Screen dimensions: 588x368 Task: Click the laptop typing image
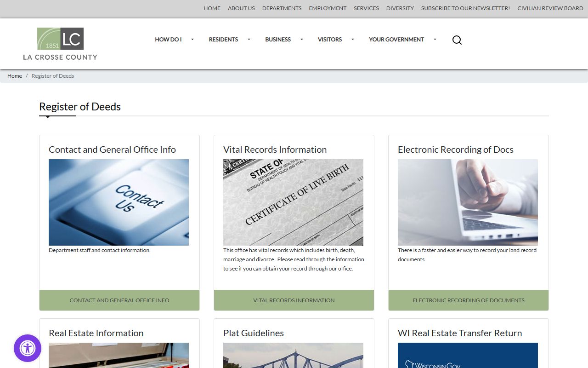[x=468, y=202]
